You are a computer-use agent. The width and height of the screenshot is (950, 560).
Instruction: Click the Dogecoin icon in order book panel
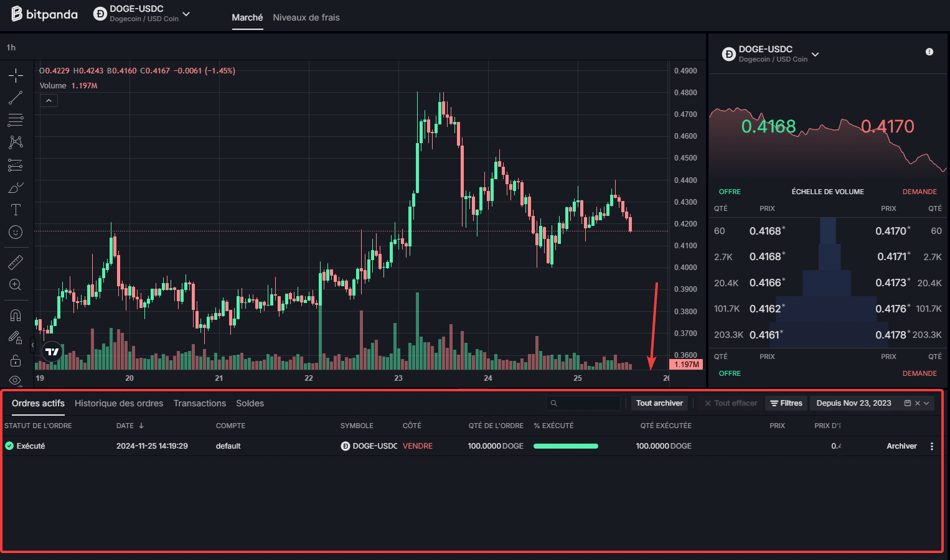(728, 54)
